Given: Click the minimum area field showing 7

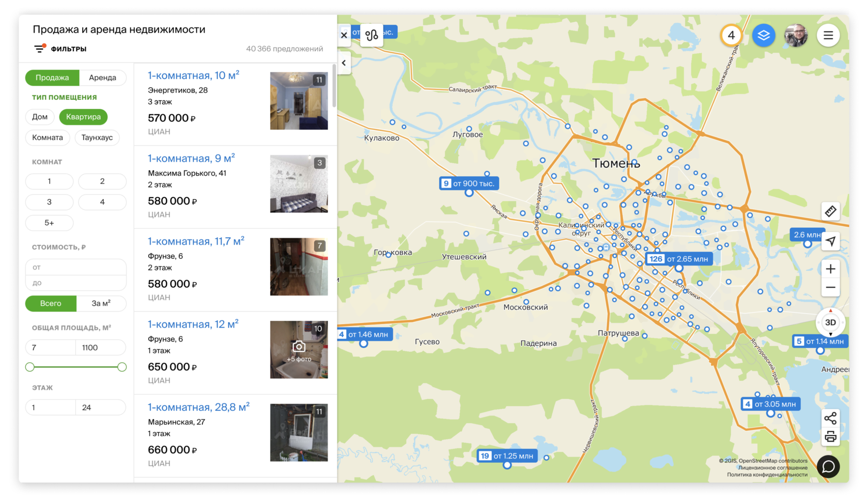Looking at the screenshot, I should pyautogui.click(x=50, y=348).
